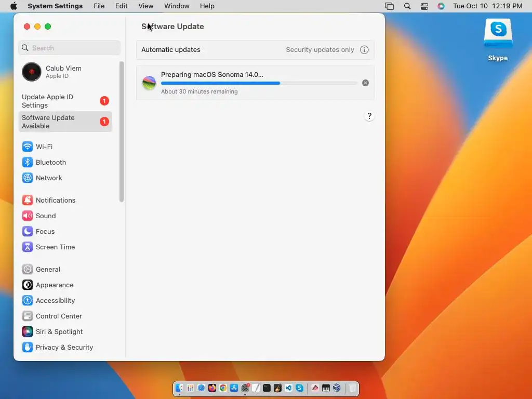Click the macOS Sonoma update icon
This screenshot has width=532, height=399.
[149, 83]
